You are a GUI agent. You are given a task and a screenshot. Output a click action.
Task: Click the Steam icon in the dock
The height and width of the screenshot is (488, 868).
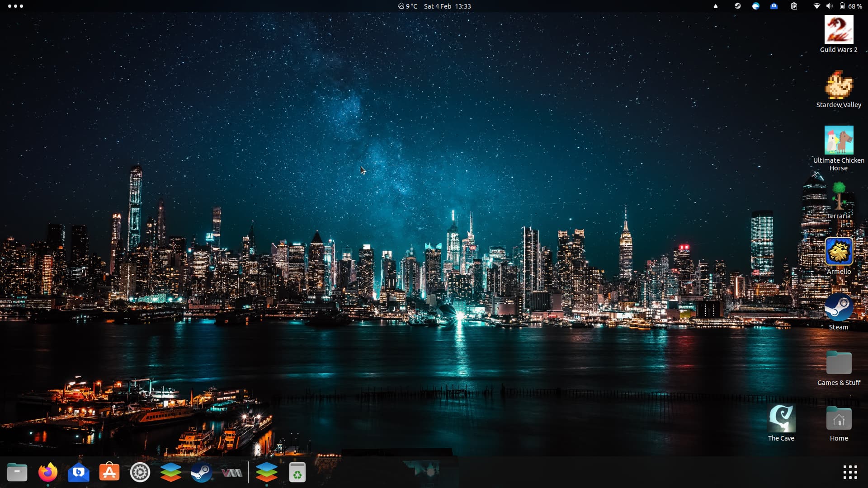(202, 473)
